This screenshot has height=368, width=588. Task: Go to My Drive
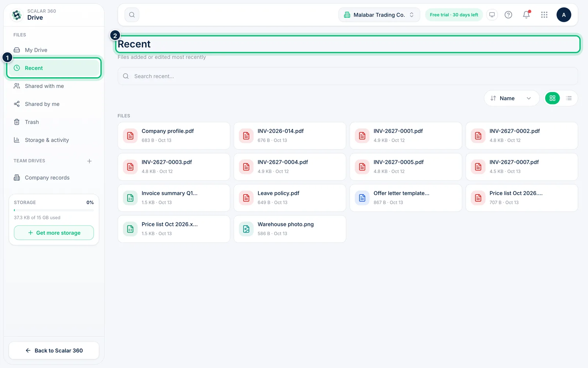54,50
